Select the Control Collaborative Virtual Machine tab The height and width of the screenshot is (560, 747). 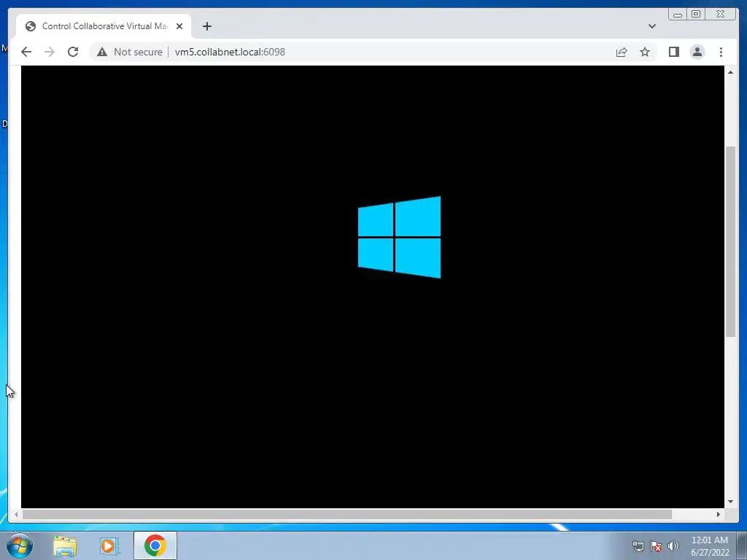click(104, 26)
